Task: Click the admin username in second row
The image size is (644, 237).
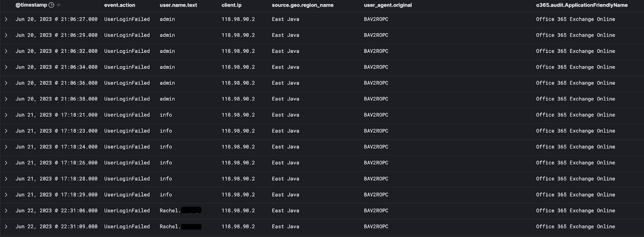Action: tap(167, 35)
